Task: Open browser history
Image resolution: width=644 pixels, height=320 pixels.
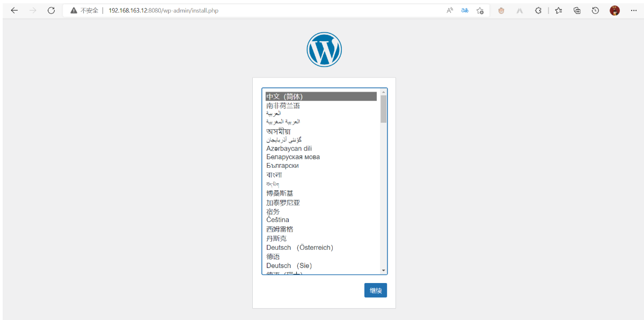Action: [x=595, y=10]
